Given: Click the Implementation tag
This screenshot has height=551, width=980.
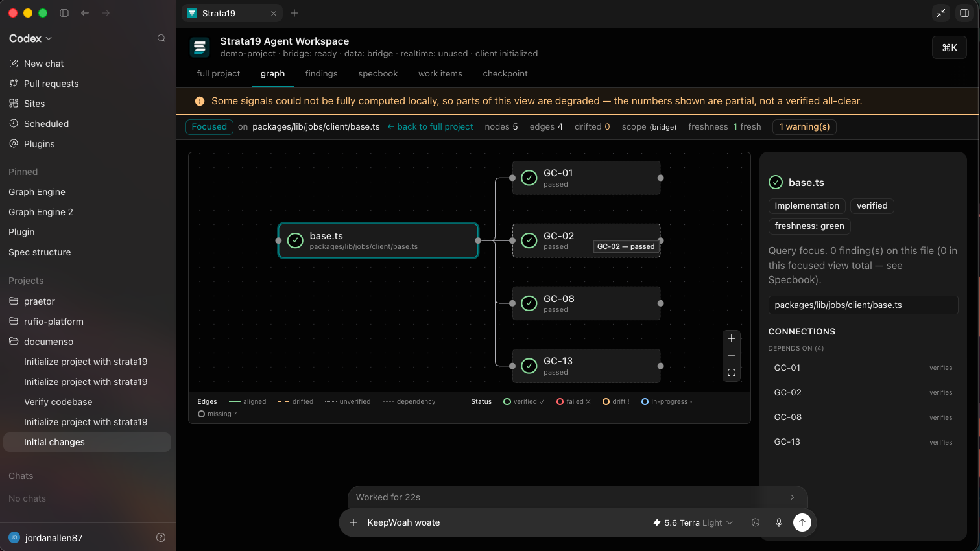Looking at the screenshot, I should tap(807, 206).
